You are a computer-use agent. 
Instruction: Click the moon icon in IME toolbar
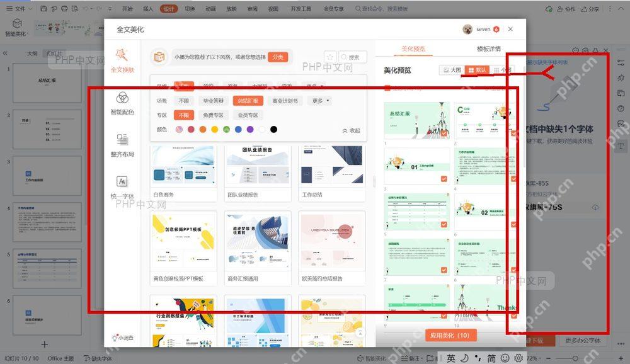pyautogui.click(x=464, y=358)
